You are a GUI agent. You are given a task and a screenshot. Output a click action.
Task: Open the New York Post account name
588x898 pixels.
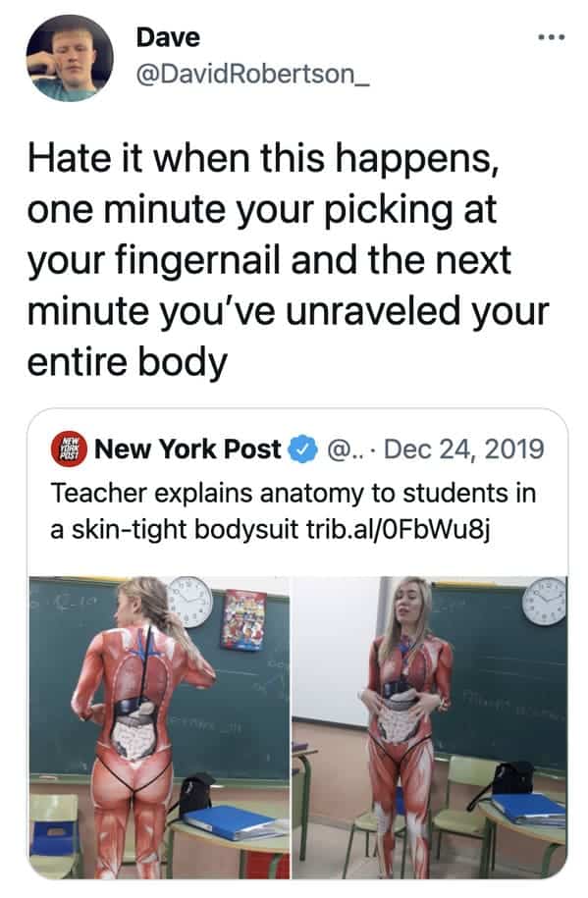pos(187,449)
